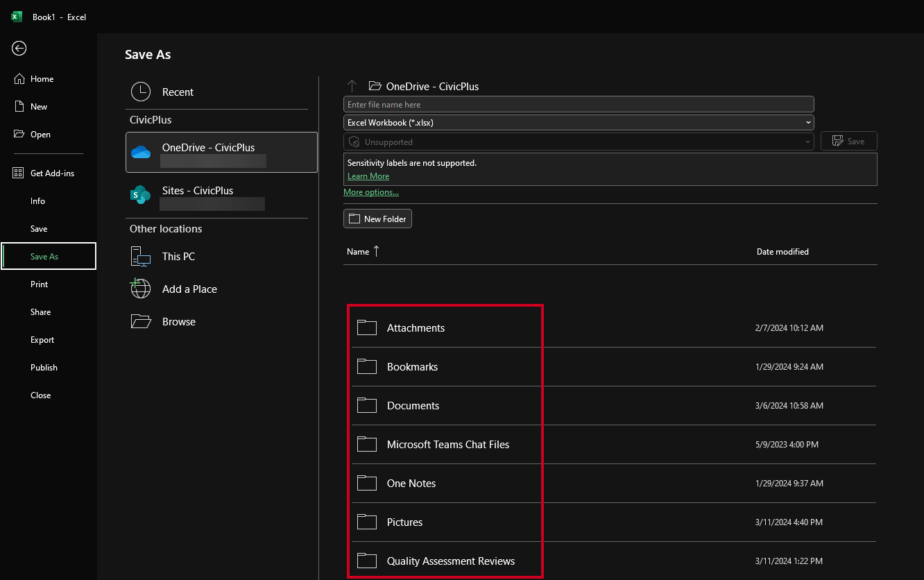This screenshot has height=580, width=924.
Task: Click the Save button next to the label dropdown
Action: (849, 142)
